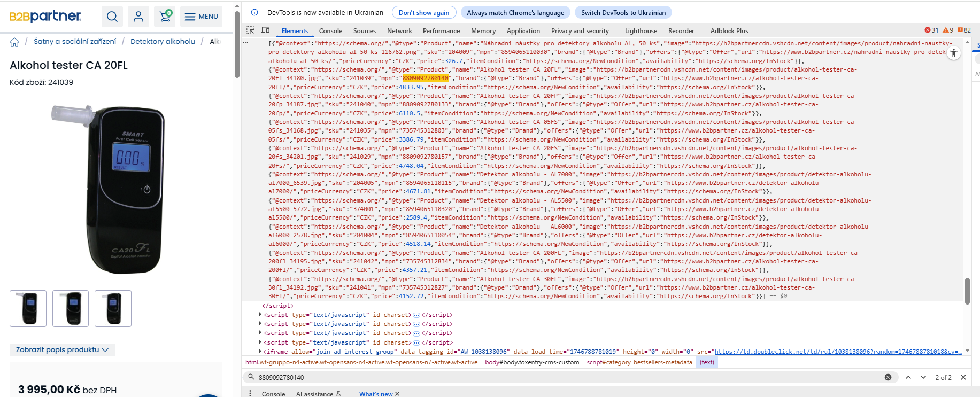Viewport: 980px width, 397px height.
Task: Expand the fourth collapsed script element
Action: (260, 342)
